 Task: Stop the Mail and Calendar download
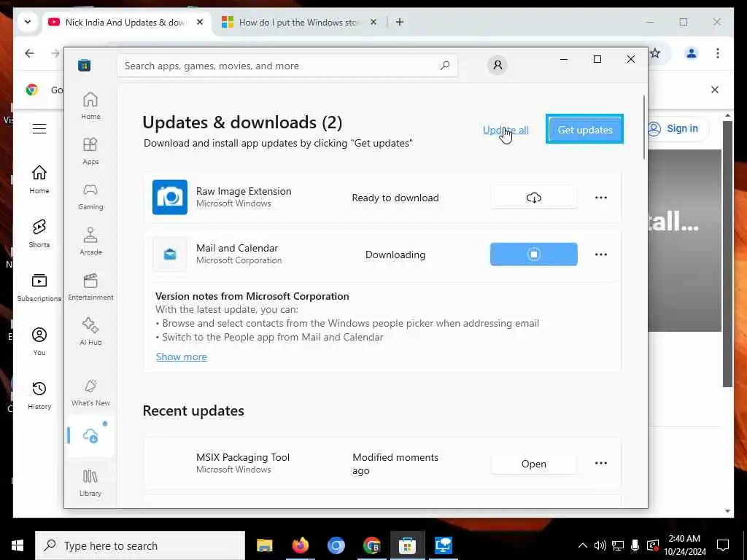[533, 254]
